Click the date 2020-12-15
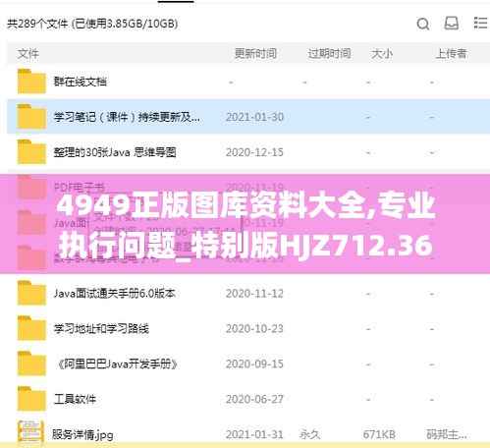 pos(254,152)
